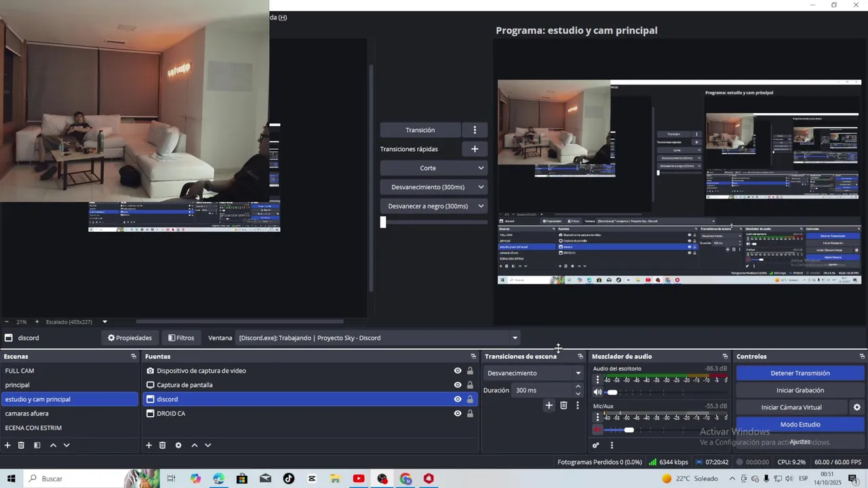868x488 pixels.
Task: Toggle visibility of discord source
Action: 458,399
